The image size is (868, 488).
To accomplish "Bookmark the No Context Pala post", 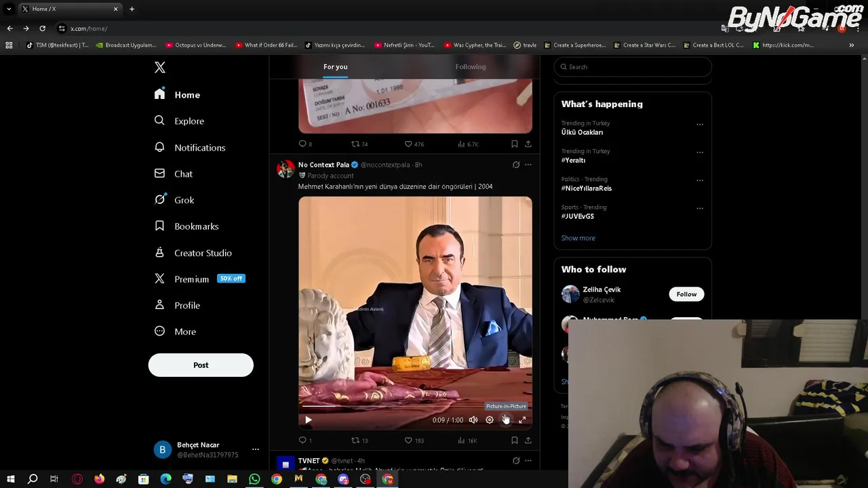I will point(514,441).
